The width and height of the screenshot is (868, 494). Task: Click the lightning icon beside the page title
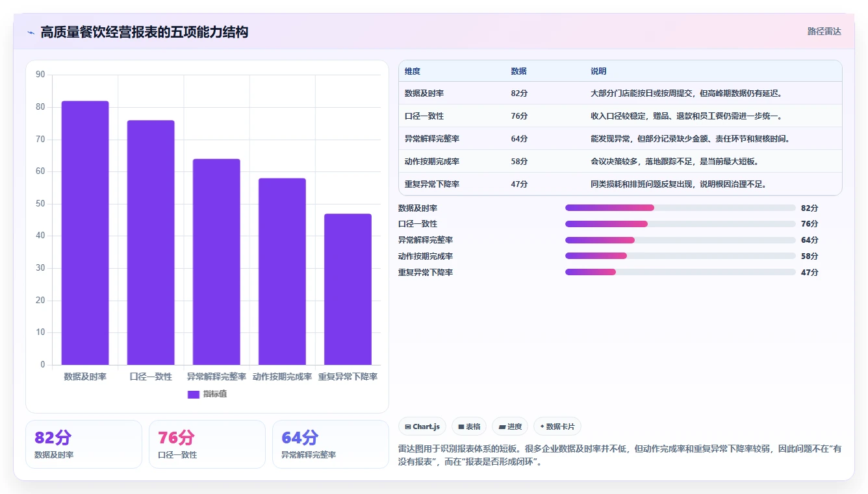pos(31,32)
